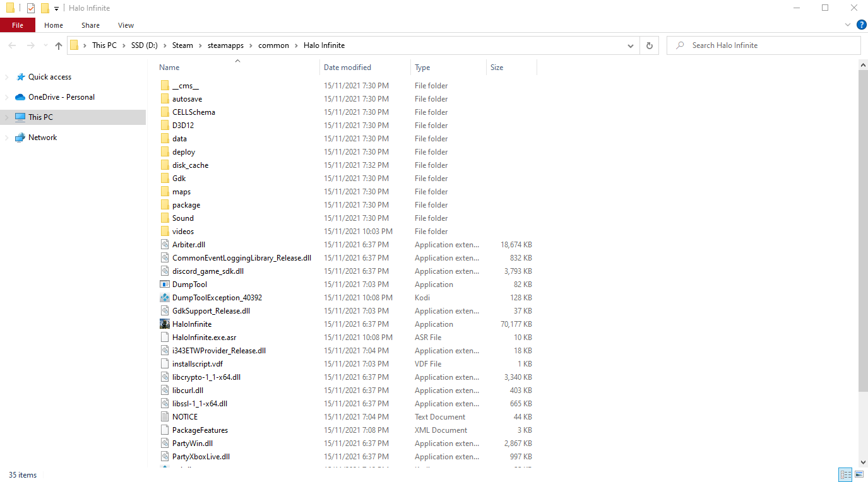Image resolution: width=868 pixels, height=482 pixels.
Task: Click the vertical scrollbar down arrow
Action: click(x=863, y=461)
